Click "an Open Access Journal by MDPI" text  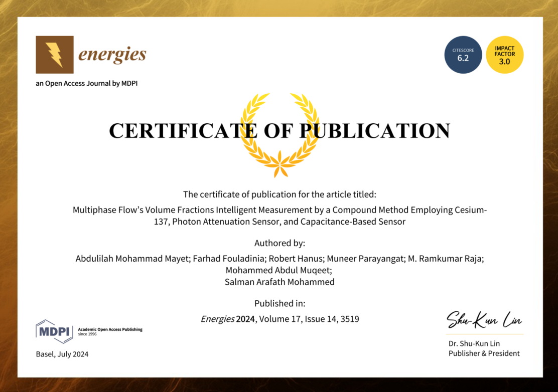86,83
